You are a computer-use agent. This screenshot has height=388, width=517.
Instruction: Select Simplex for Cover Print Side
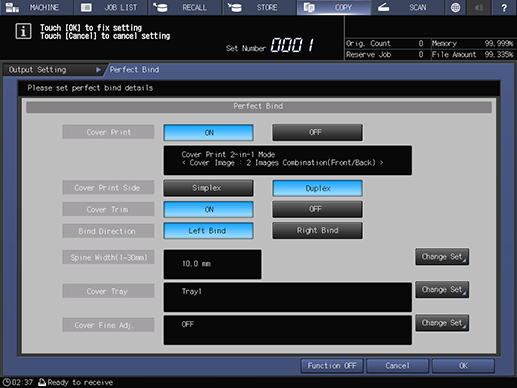(x=208, y=188)
